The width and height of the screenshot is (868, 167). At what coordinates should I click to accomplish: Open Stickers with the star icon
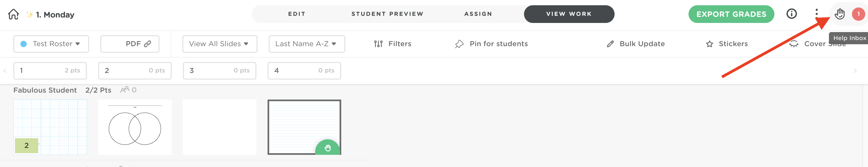coord(710,44)
